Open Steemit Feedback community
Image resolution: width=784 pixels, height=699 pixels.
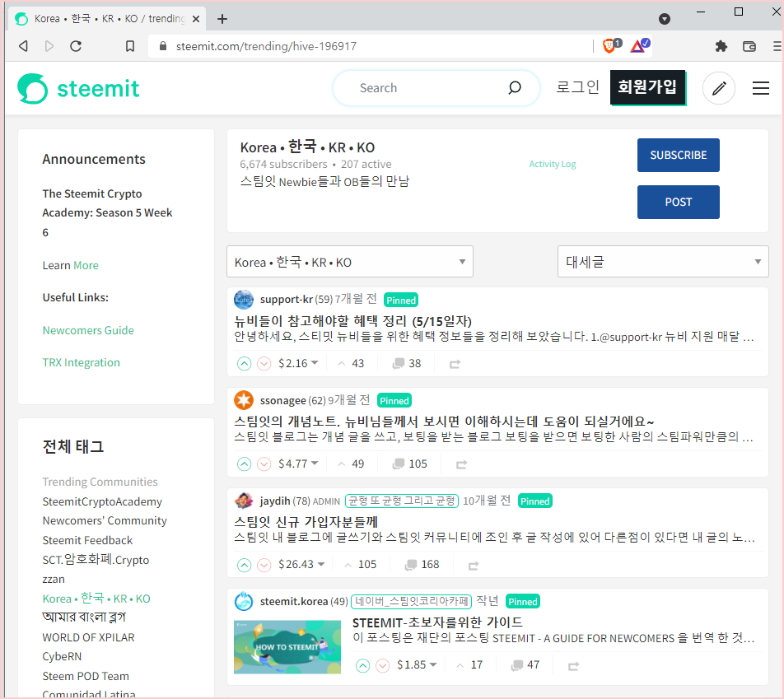tap(87, 540)
